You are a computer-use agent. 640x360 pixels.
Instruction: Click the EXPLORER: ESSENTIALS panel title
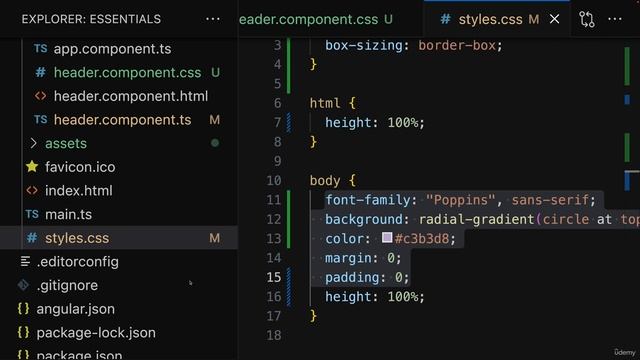point(91,19)
